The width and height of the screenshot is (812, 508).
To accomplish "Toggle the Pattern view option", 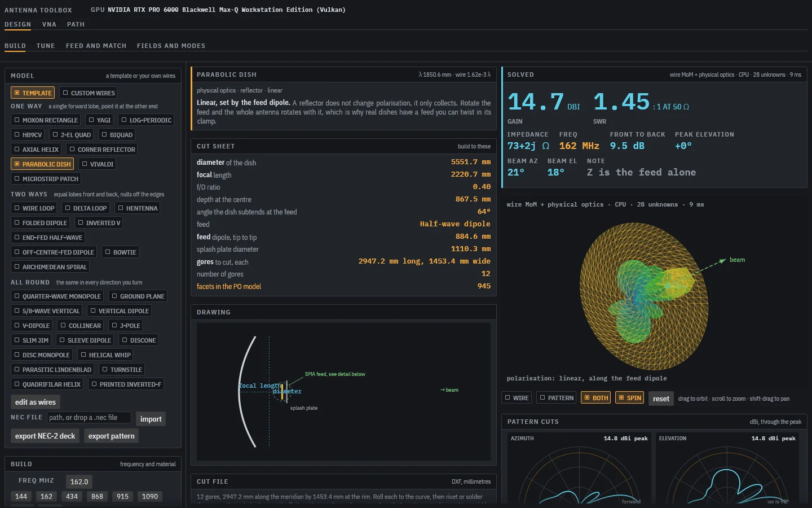I will point(557,397).
